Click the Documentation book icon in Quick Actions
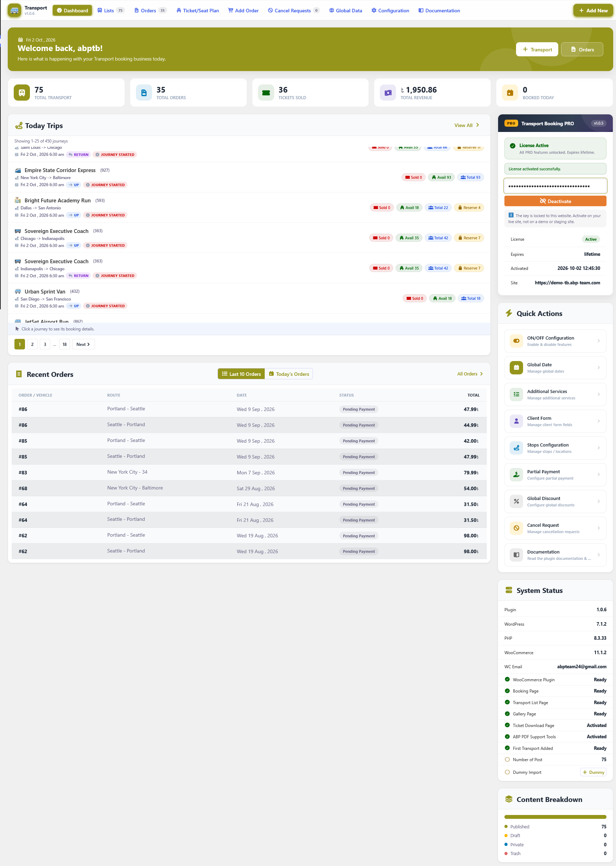 pyautogui.click(x=516, y=555)
